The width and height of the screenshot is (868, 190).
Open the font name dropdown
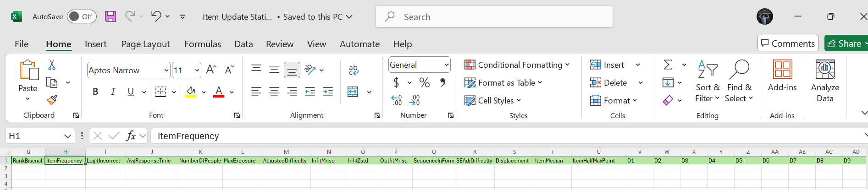coord(166,70)
